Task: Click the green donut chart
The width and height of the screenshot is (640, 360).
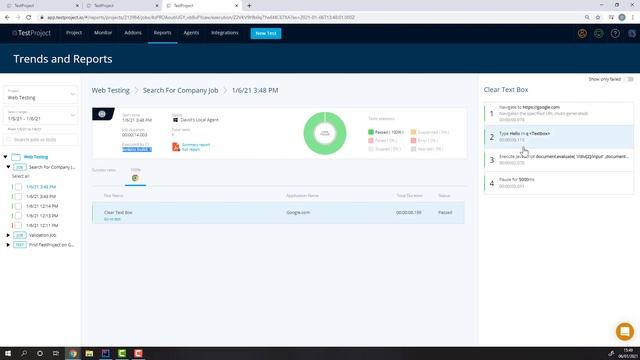Action: pos(324,133)
